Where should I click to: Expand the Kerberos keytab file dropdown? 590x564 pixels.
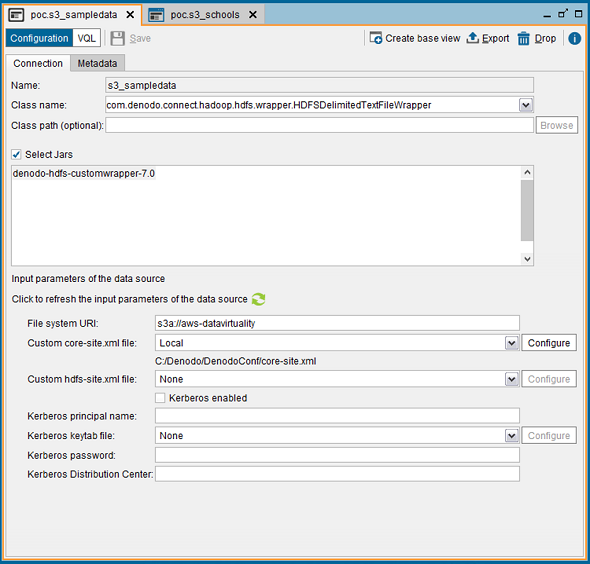click(x=511, y=436)
